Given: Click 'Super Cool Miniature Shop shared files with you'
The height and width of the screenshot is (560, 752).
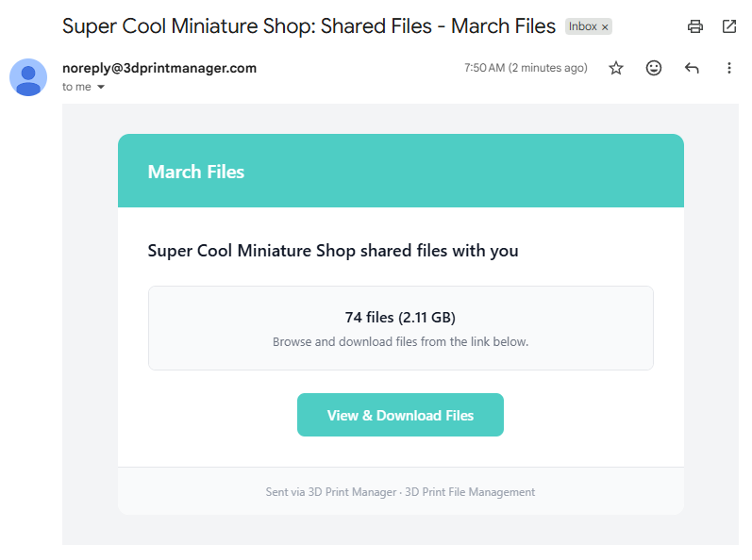Looking at the screenshot, I should coord(333,251).
